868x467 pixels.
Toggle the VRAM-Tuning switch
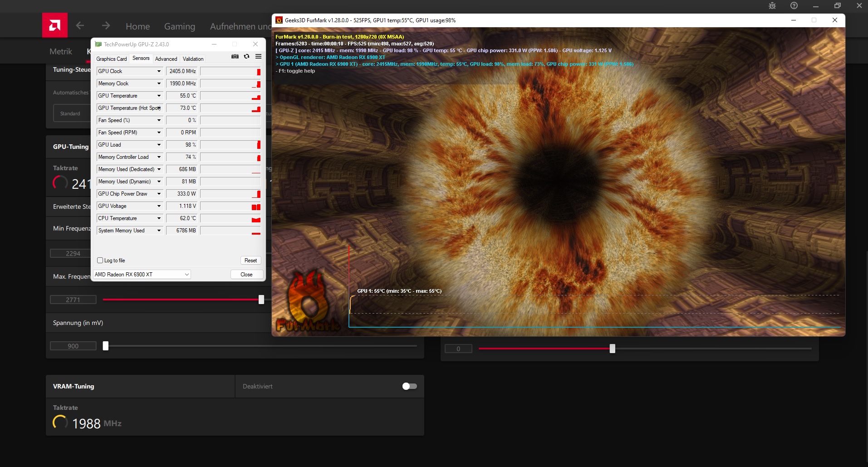point(410,386)
